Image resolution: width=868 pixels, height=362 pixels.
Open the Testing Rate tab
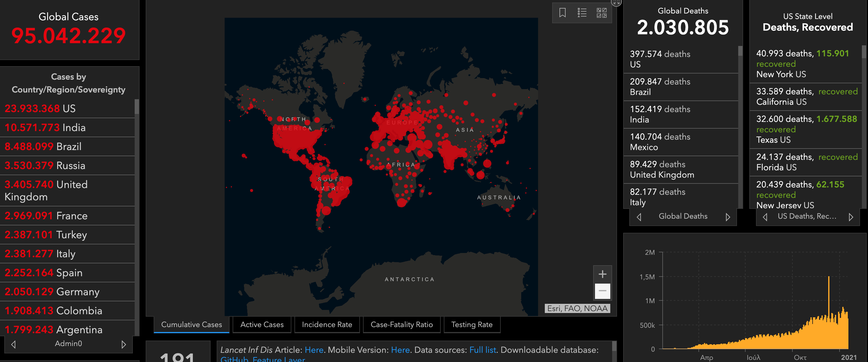coord(472,325)
